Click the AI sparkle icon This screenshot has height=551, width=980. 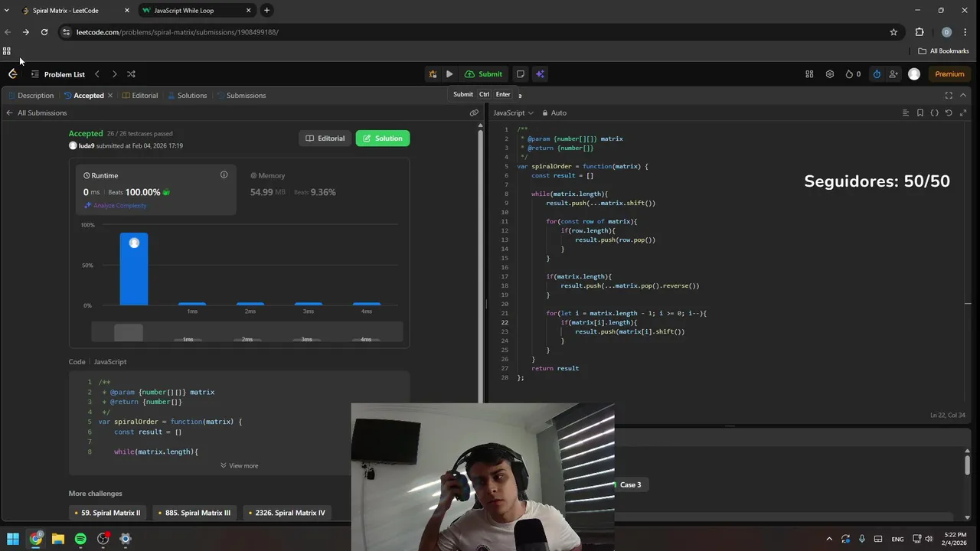click(x=540, y=74)
